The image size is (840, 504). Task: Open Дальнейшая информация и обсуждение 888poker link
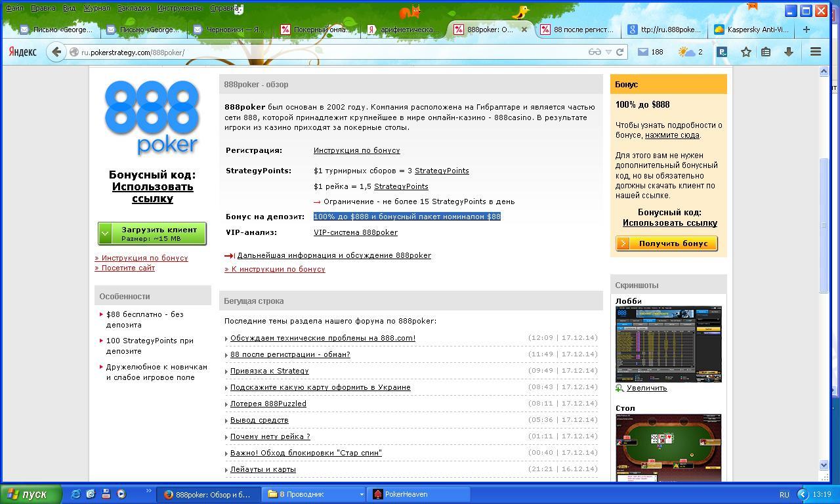tap(334, 255)
